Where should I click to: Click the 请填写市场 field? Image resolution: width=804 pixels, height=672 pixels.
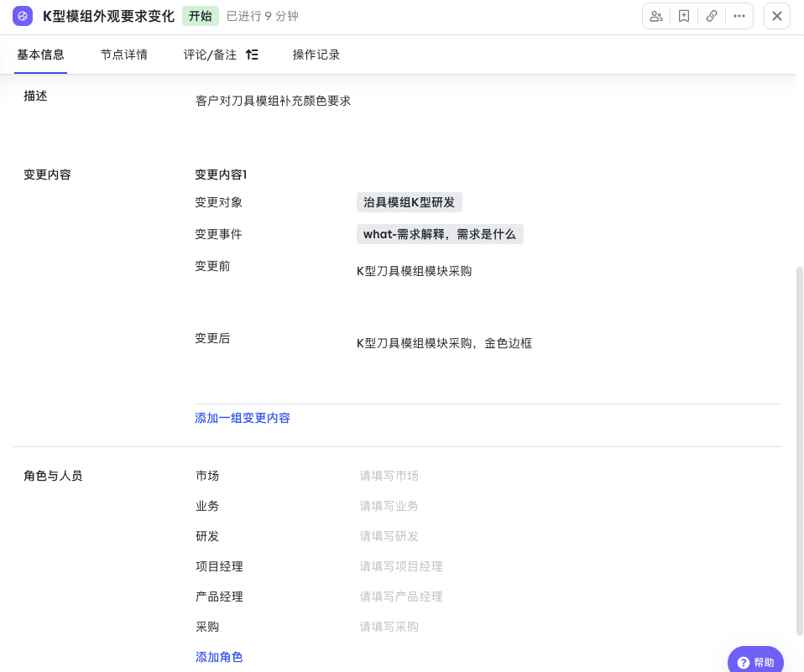(x=389, y=476)
